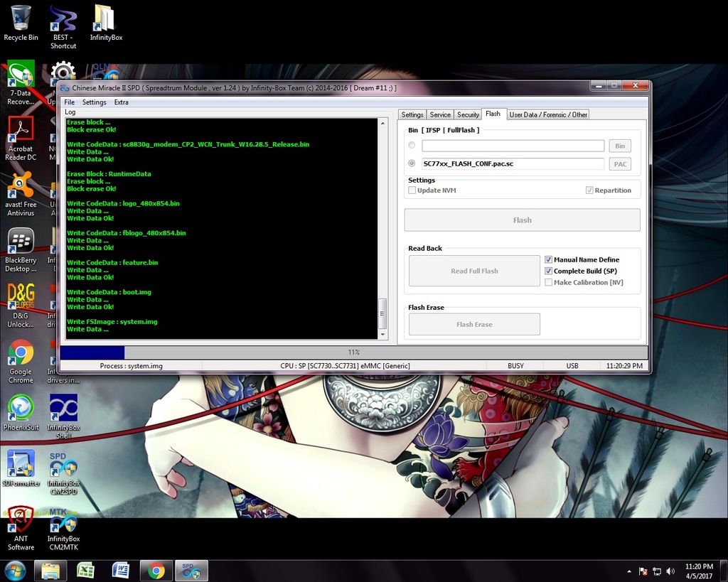This screenshot has height=582, width=728.
Task: Launch Word from the taskbar
Action: pos(121,571)
